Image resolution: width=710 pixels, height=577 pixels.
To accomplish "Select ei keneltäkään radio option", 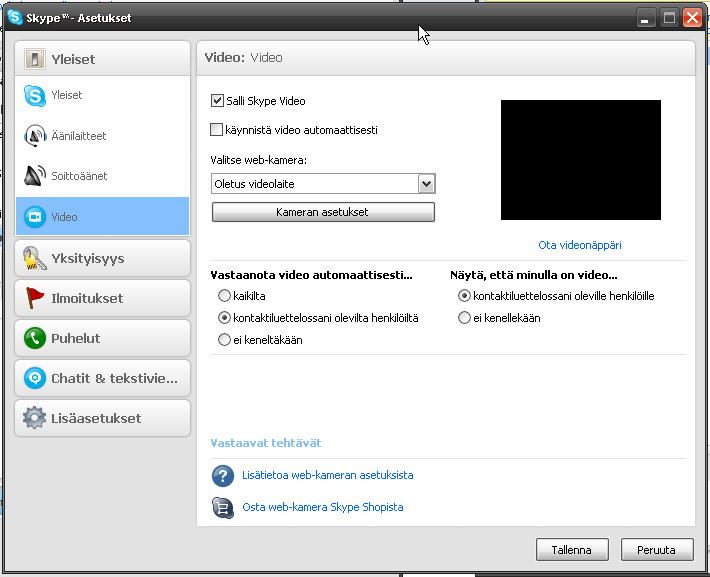I will coord(224,340).
